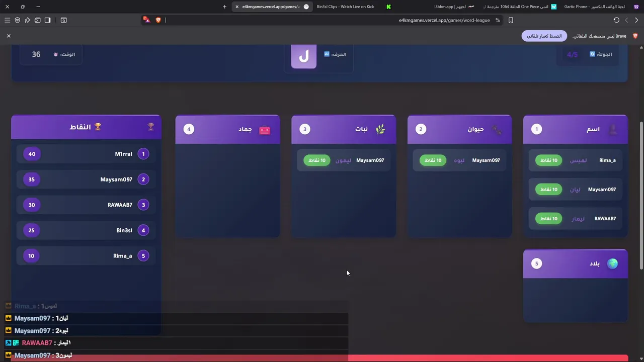Go back with the left arrow

[x=626, y=20]
